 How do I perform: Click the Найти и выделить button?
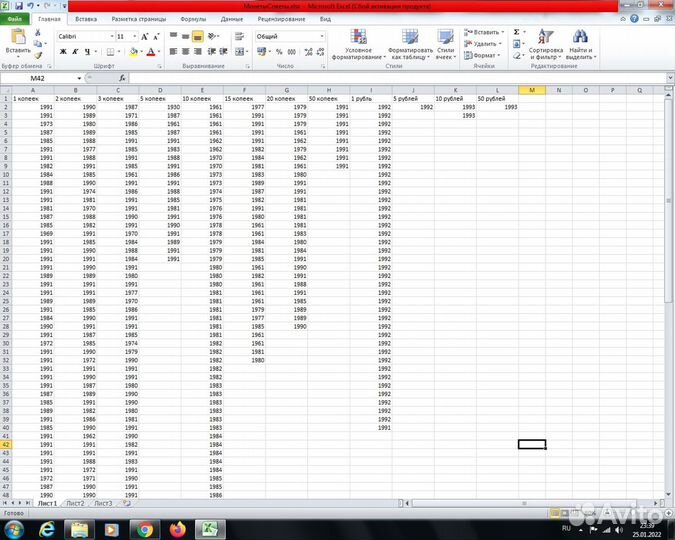point(580,46)
